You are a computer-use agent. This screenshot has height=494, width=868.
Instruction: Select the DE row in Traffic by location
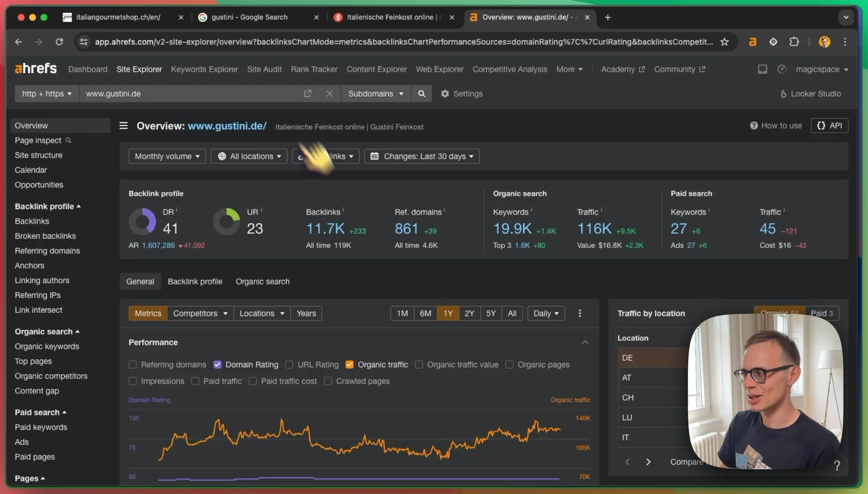[653, 358]
